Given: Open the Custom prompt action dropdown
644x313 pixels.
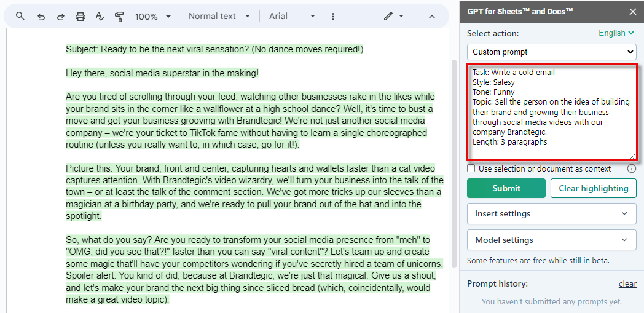Looking at the screenshot, I should [552, 52].
